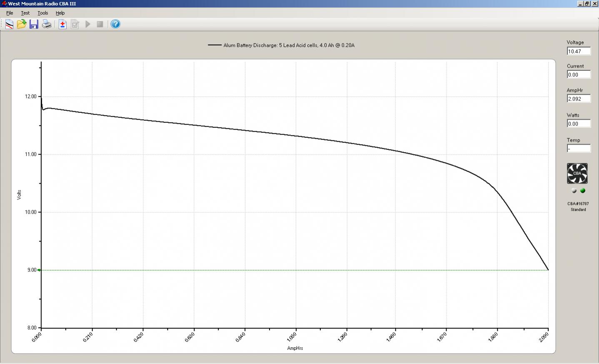
Task: Click the Alum Battery Discharge legend entry
Action: coord(289,45)
